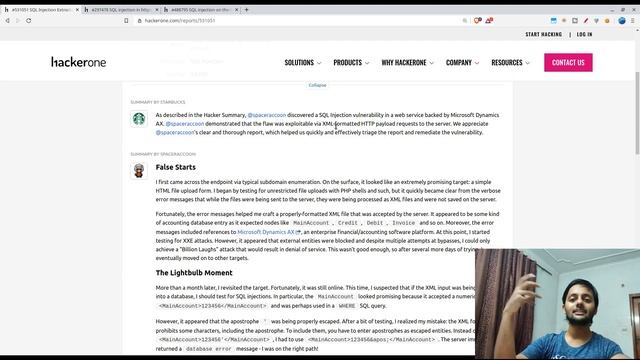Expand the Solutions menu
The width and height of the screenshot is (640, 360).
(x=303, y=62)
